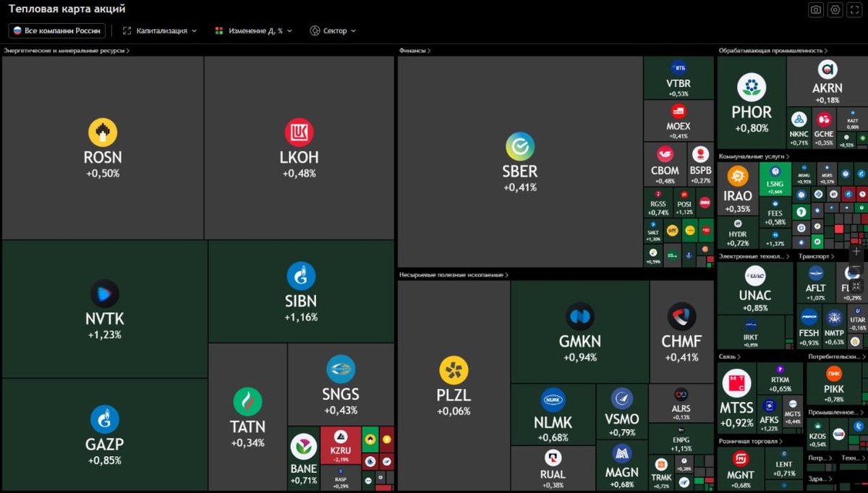
Task: Select the KZRU red tile
Action: point(340,444)
